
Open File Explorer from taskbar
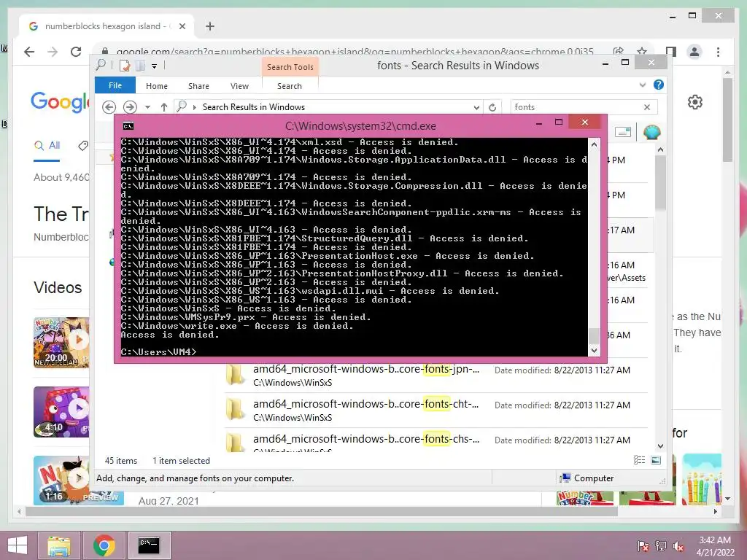click(58, 545)
